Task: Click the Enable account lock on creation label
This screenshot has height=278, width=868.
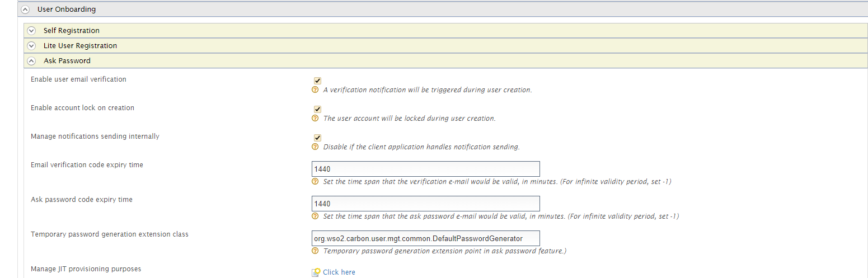Action: coord(82,108)
